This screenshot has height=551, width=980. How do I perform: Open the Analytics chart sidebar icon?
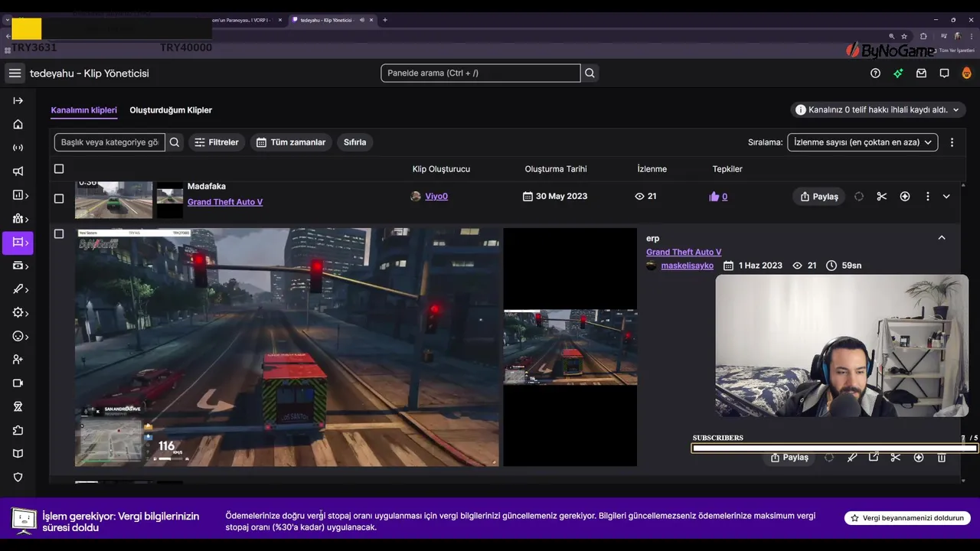(18, 195)
